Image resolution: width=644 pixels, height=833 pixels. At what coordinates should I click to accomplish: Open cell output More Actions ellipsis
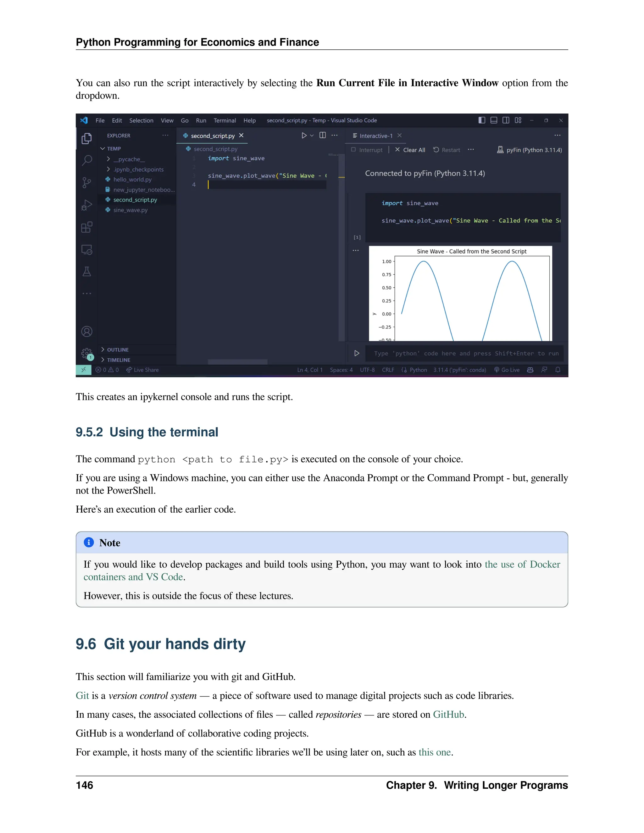356,251
